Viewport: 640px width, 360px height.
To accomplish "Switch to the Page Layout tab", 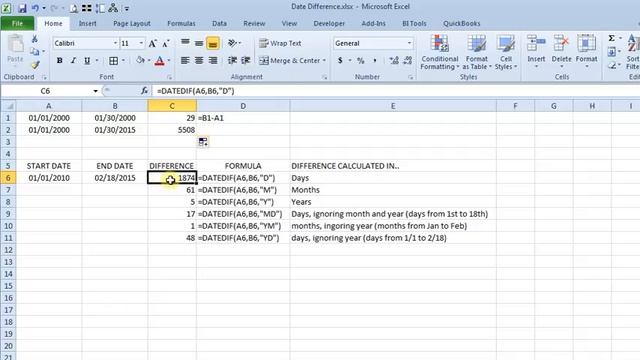I will click(132, 24).
